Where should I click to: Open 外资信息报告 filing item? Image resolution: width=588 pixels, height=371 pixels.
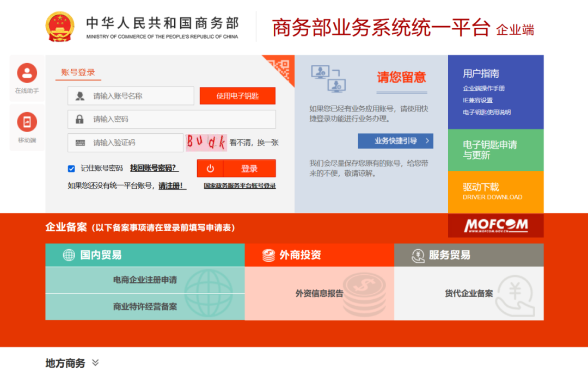pos(320,293)
